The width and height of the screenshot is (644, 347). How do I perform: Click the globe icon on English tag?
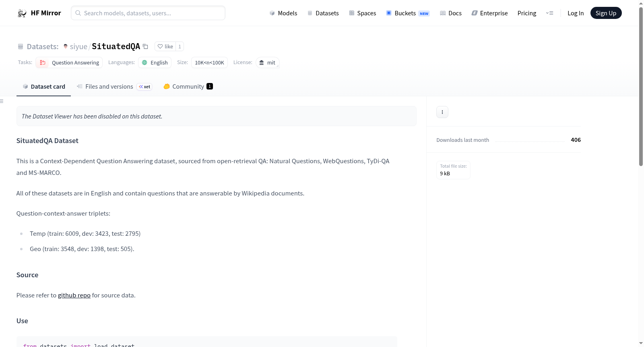(x=144, y=62)
